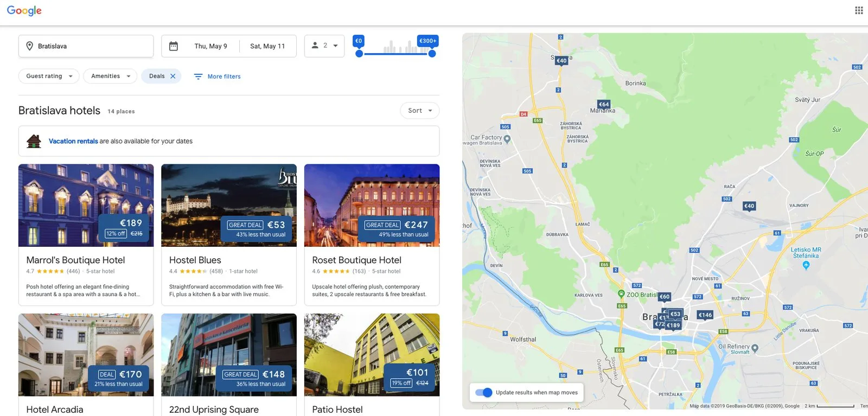868x416 pixels.
Task: Click the €53 price marker on map
Action: (675, 313)
